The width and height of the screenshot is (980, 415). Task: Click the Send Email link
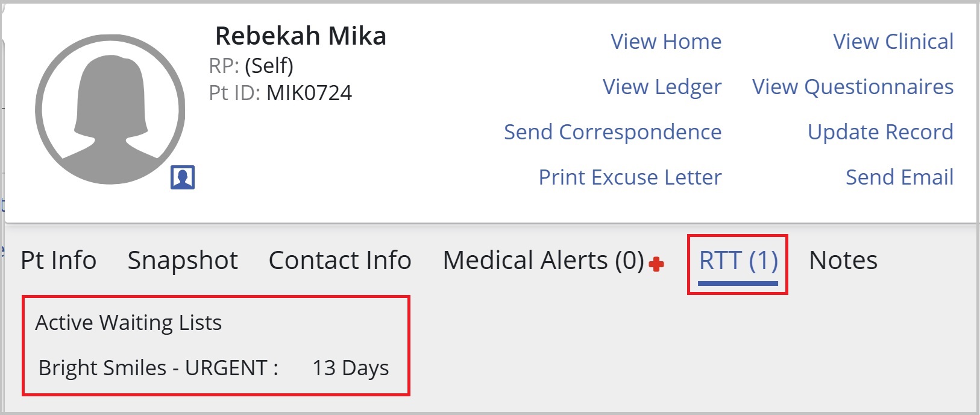click(x=900, y=177)
